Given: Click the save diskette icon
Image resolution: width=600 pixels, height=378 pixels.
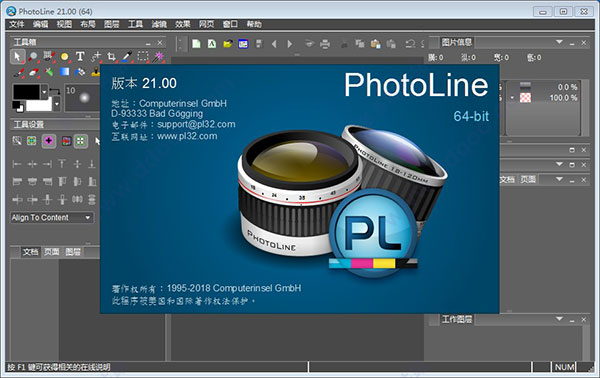Looking at the screenshot, I should click(259, 44).
